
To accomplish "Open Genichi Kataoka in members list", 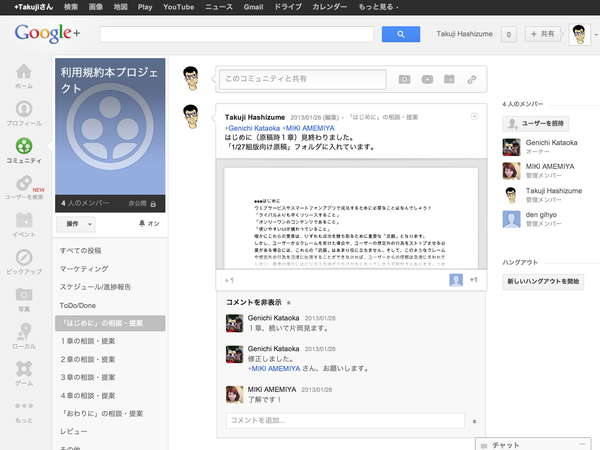I will (x=551, y=143).
